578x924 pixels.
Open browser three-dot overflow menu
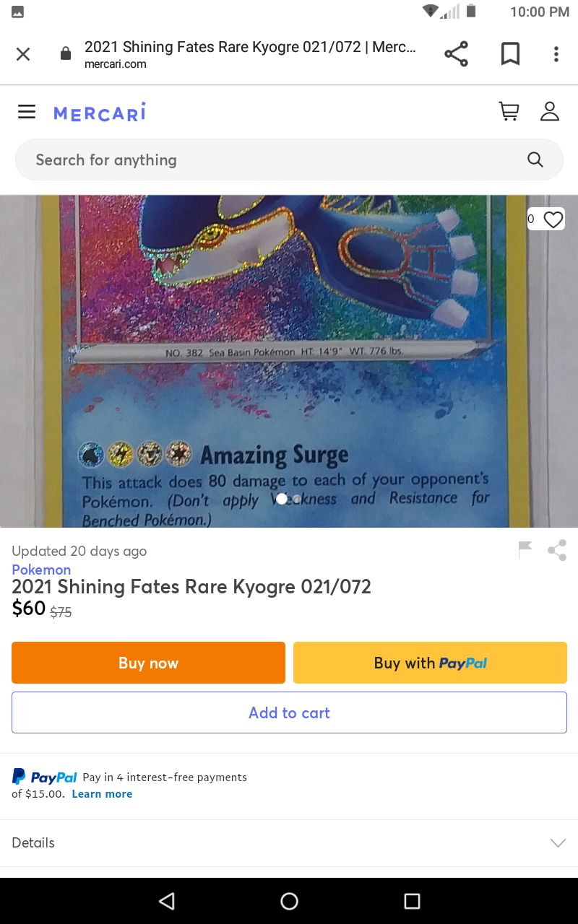pos(556,54)
